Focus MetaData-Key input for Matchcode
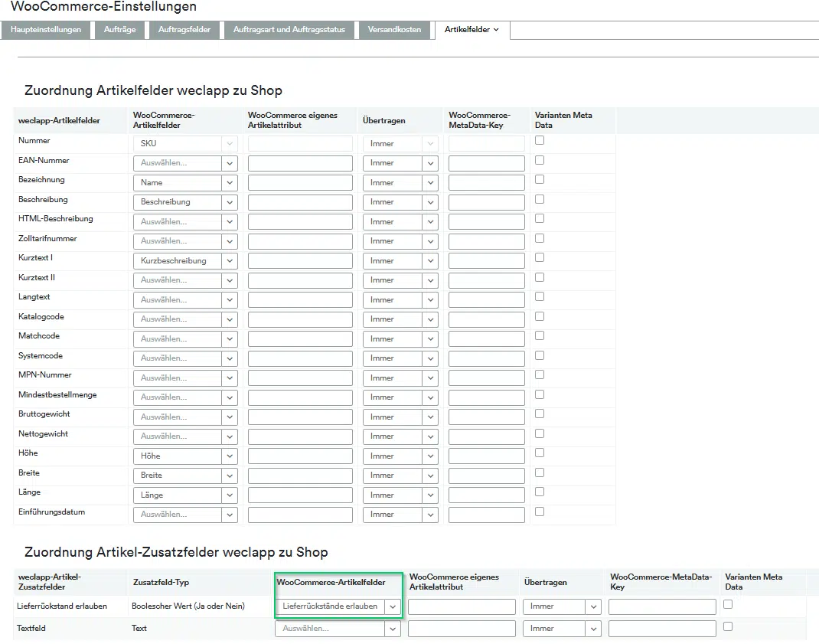This screenshot has width=819, height=644. click(x=487, y=339)
